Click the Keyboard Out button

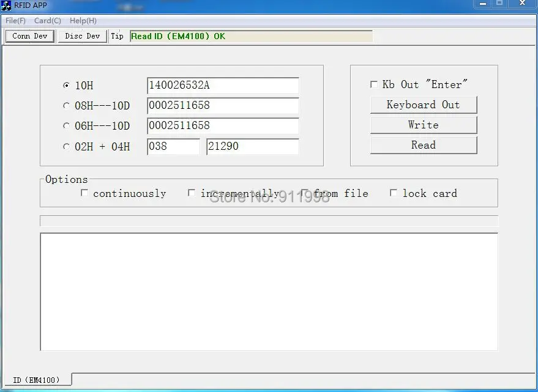click(423, 105)
